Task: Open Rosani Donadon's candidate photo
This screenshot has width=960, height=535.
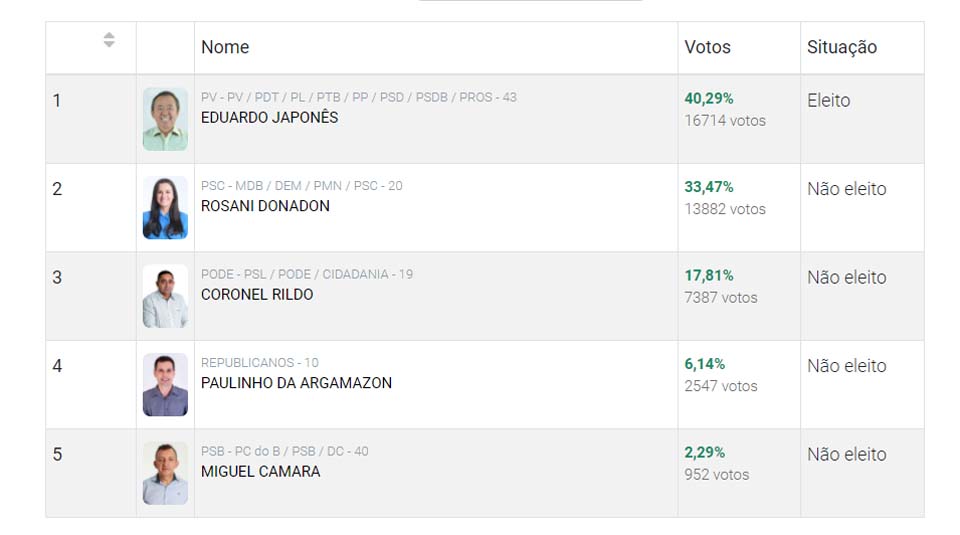Action: pyautogui.click(x=165, y=208)
